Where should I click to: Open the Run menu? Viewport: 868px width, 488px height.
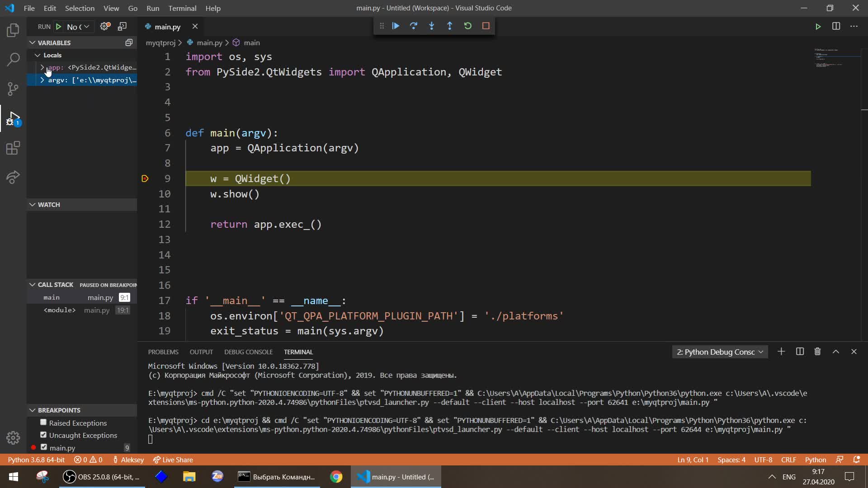coord(153,8)
